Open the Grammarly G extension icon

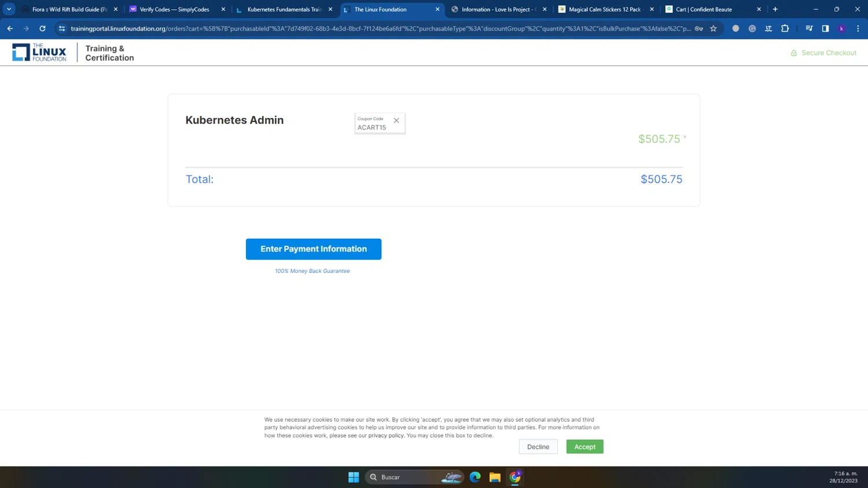(752, 28)
